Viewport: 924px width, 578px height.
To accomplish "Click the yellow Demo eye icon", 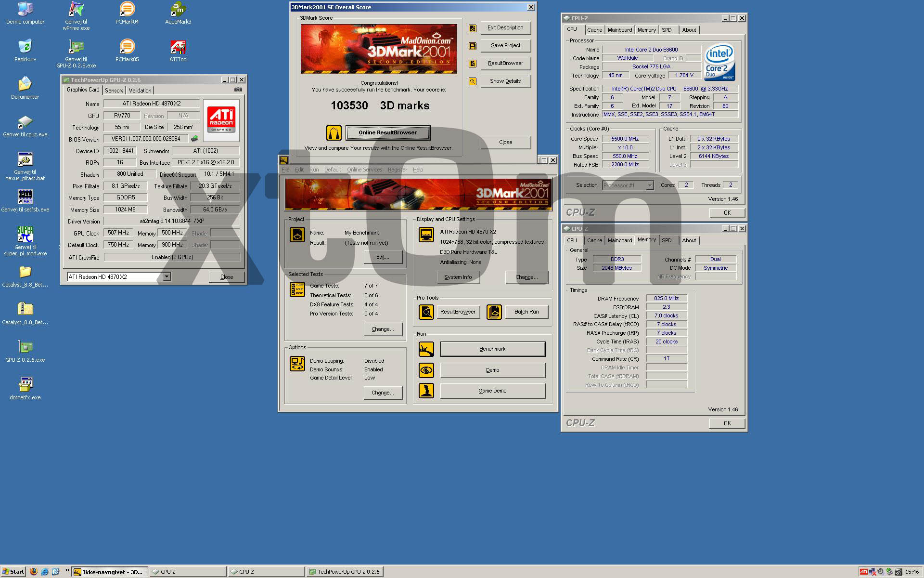I will [x=426, y=370].
